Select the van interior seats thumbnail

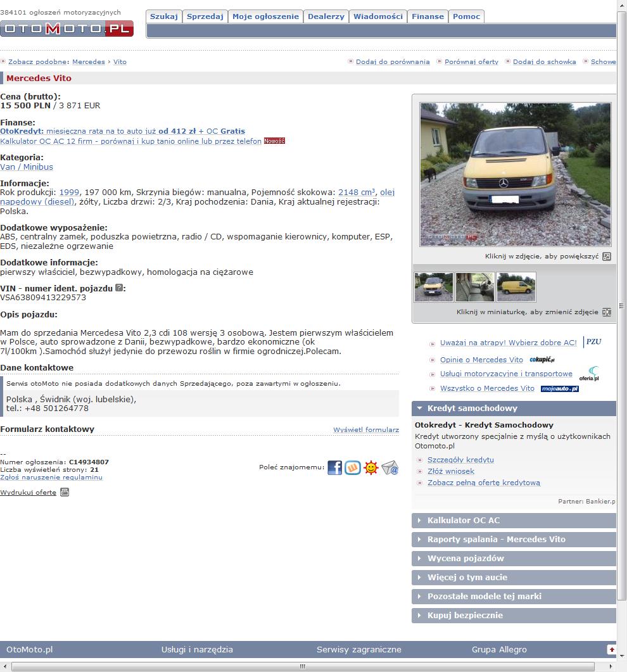click(475, 287)
